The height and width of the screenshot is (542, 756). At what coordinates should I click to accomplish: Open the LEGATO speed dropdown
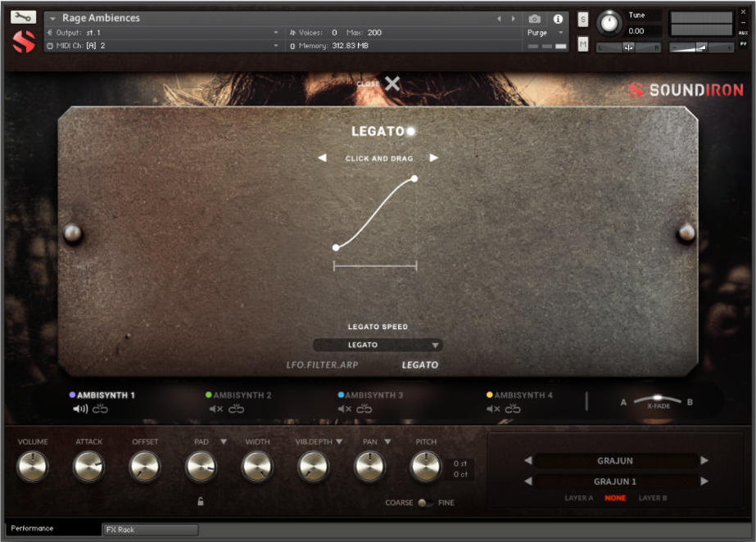coord(378,345)
